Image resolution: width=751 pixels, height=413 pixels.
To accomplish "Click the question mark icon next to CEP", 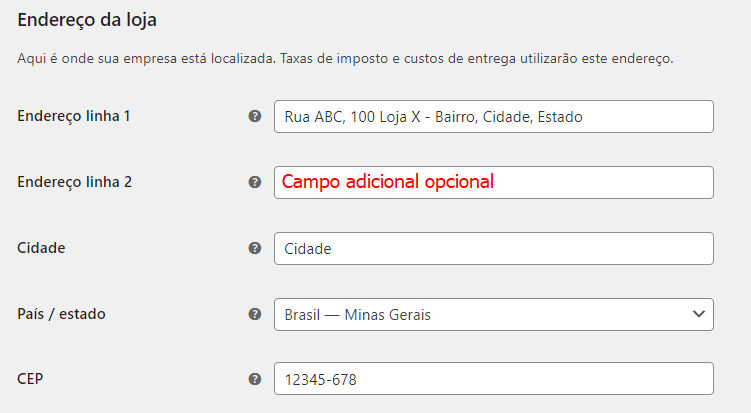I will [x=255, y=379].
